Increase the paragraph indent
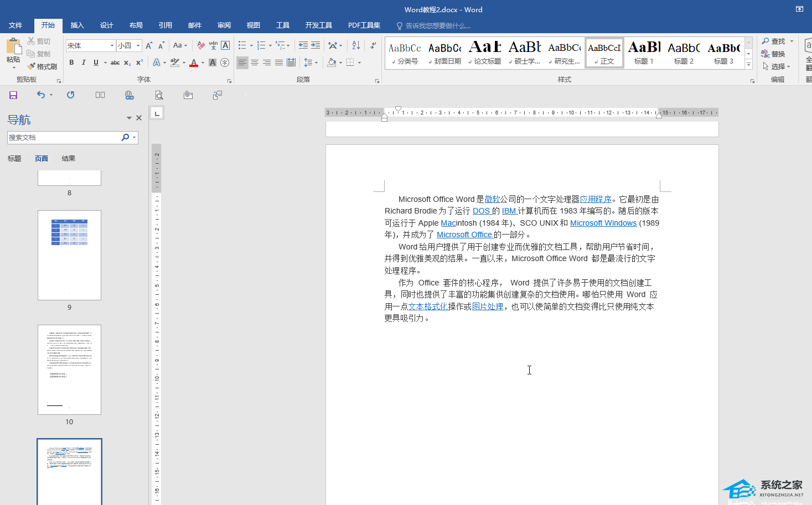This screenshot has height=505, width=812. point(316,45)
